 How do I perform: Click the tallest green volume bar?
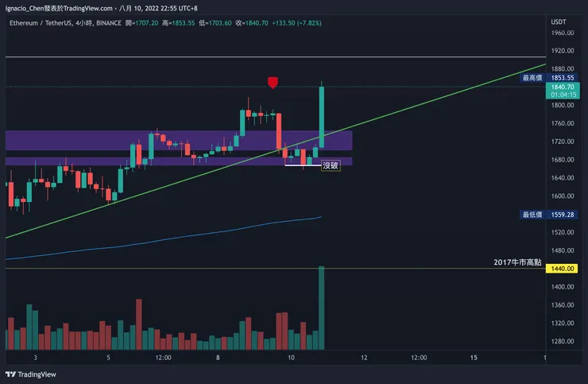point(321,308)
